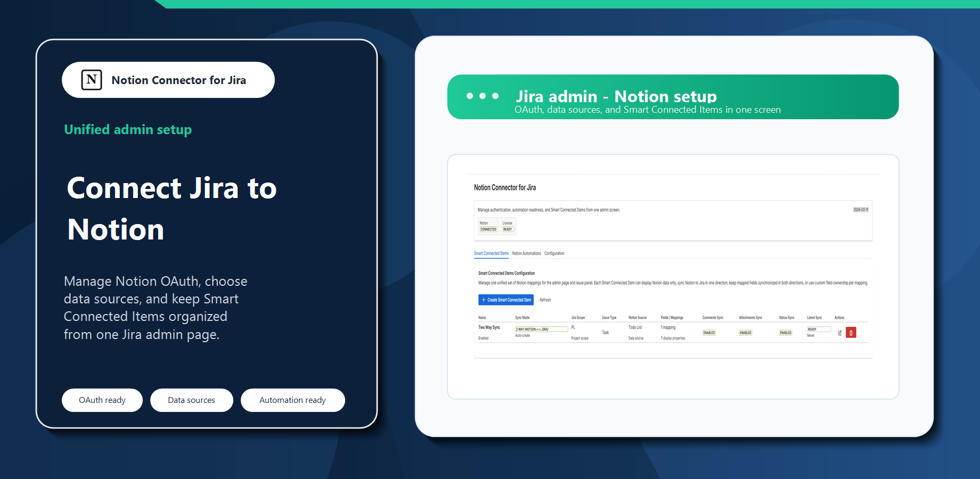Click the 7 display properties text
This screenshot has width=980, height=479.
[x=673, y=338]
